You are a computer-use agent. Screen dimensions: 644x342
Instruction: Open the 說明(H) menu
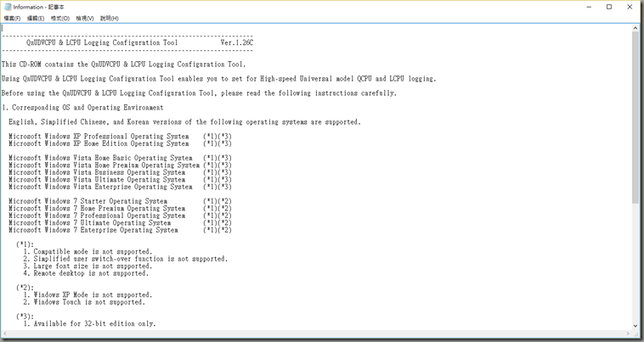(110, 19)
